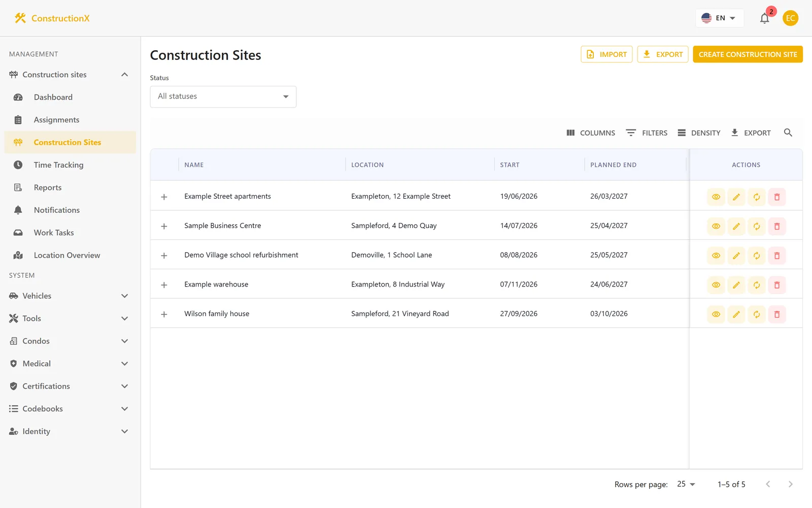
Task: Click the Import button
Action: [x=606, y=54]
